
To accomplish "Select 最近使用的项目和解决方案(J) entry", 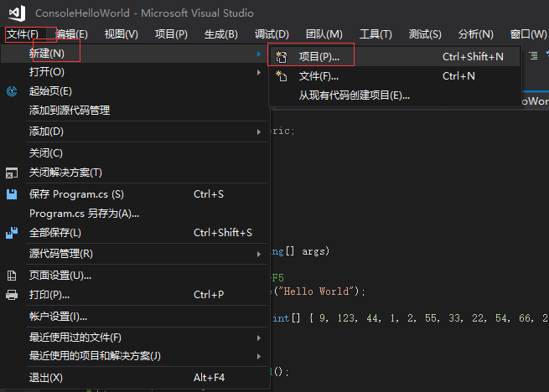I will coord(135,356).
